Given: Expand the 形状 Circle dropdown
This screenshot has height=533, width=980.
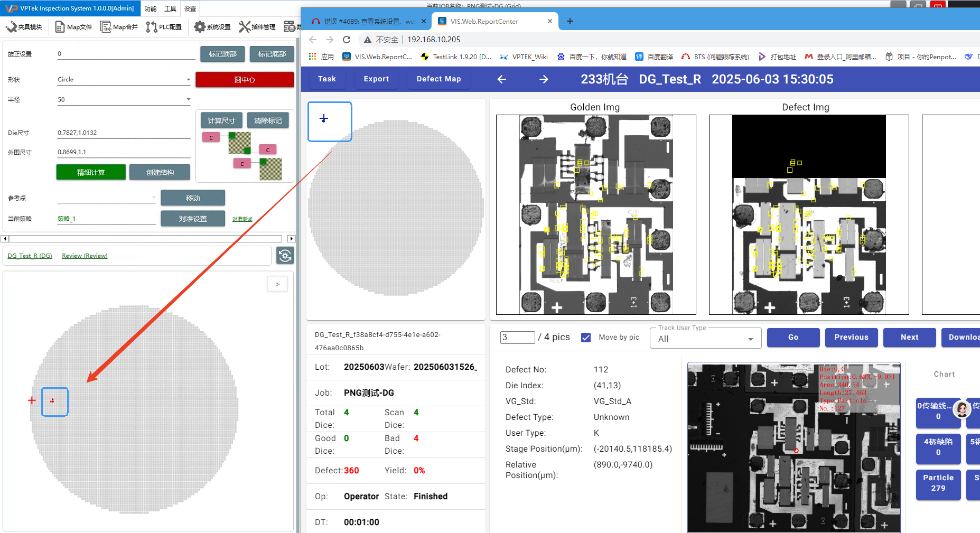Looking at the screenshot, I should [188, 80].
